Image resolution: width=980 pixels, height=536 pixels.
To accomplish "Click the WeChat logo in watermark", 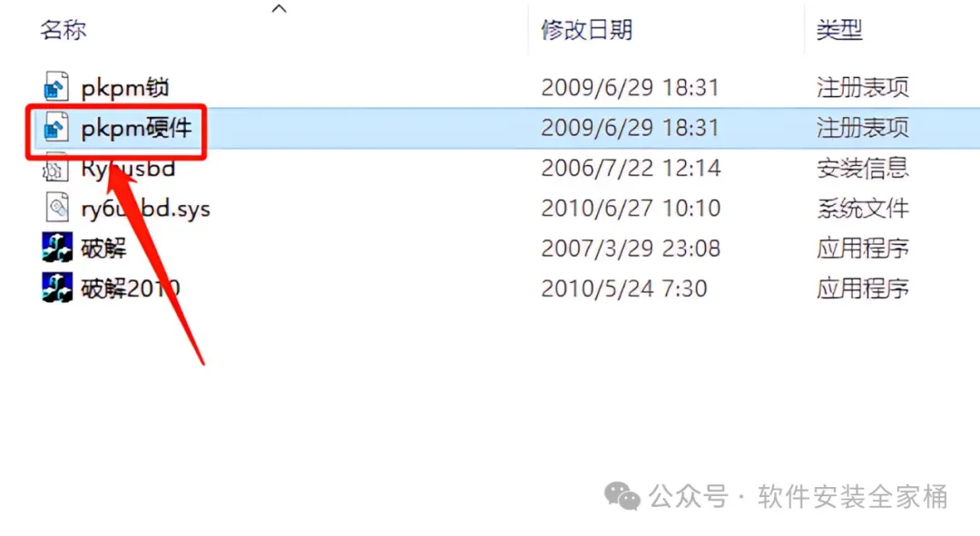I will coord(622,497).
